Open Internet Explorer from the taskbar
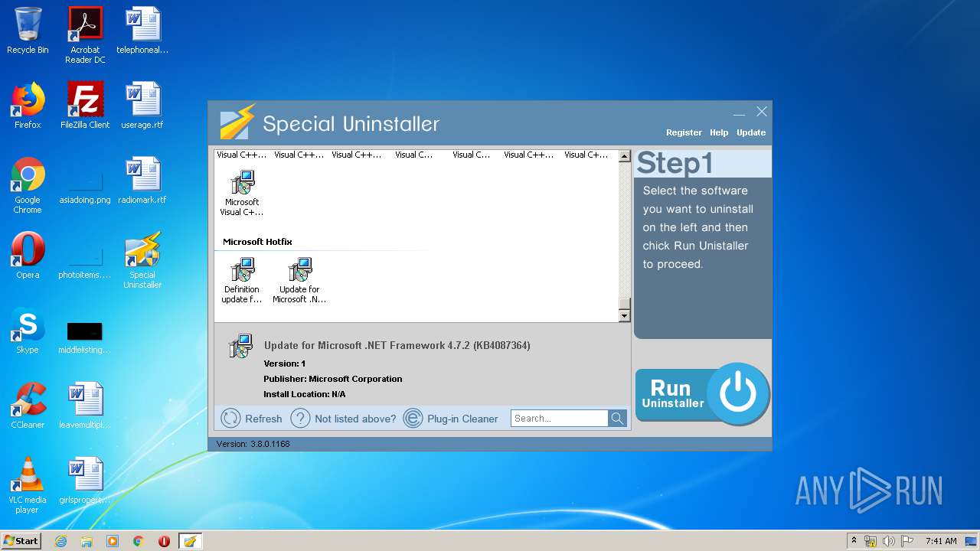This screenshot has width=980, height=551. coord(60,541)
